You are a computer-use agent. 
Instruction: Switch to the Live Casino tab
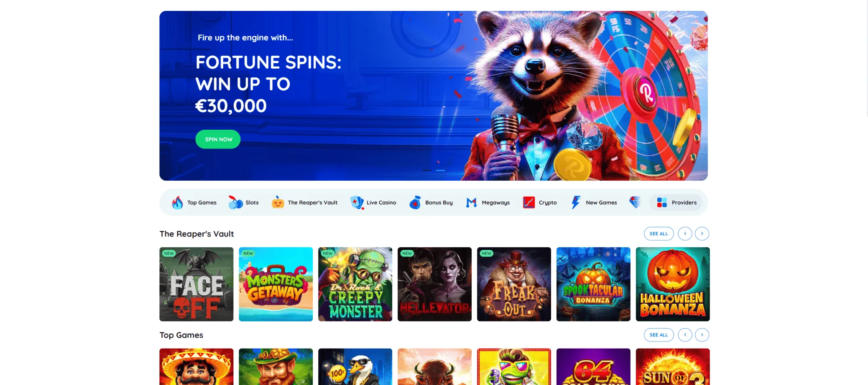(x=373, y=203)
